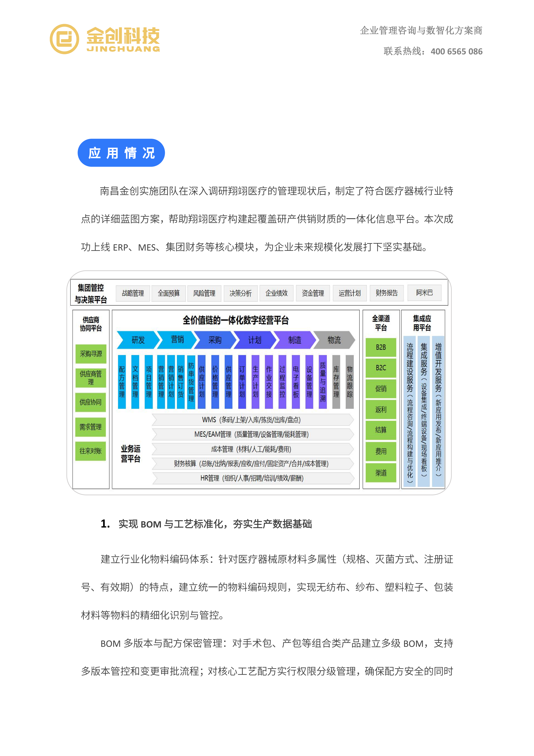The height and width of the screenshot is (756, 534).
Task: Click the 企业绩效 box
Action: 277,293
